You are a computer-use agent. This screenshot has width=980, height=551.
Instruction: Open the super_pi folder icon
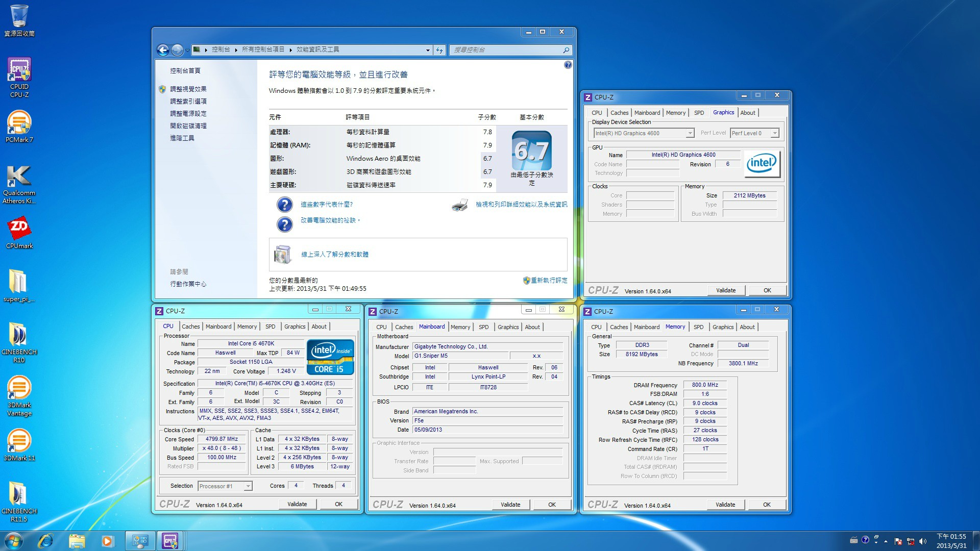coord(19,286)
